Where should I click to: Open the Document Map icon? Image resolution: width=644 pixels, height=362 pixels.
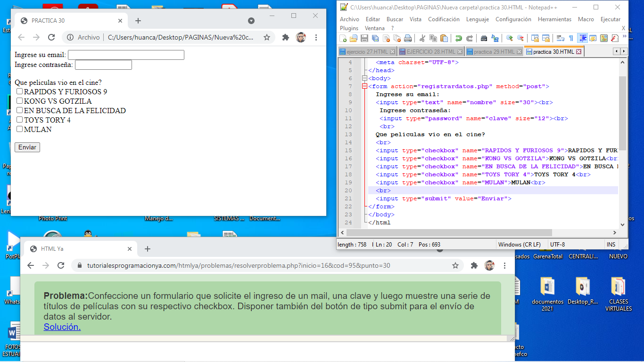pos(603,38)
